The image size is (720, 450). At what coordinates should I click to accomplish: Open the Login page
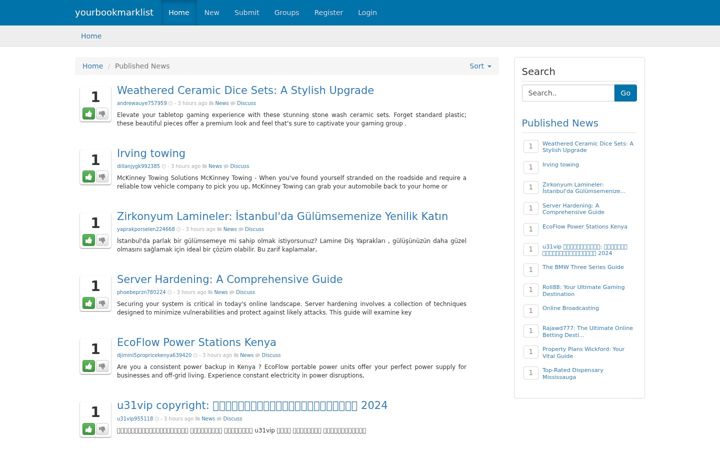pyautogui.click(x=367, y=12)
